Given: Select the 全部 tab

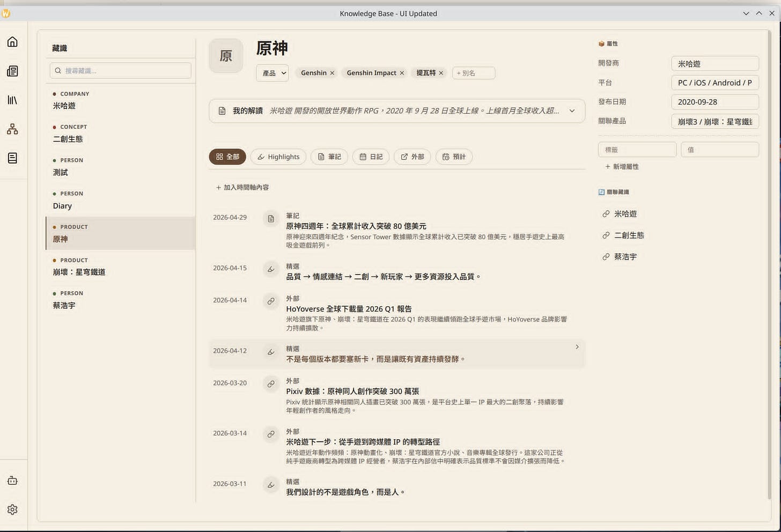Looking at the screenshot, I should [x=227, y=157].
